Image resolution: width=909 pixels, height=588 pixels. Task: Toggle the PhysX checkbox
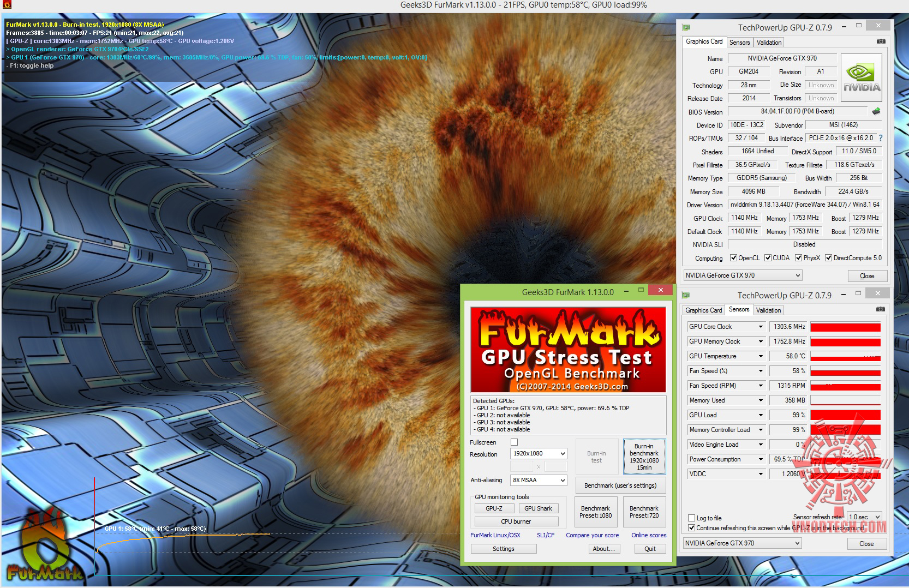click(798, 258)
